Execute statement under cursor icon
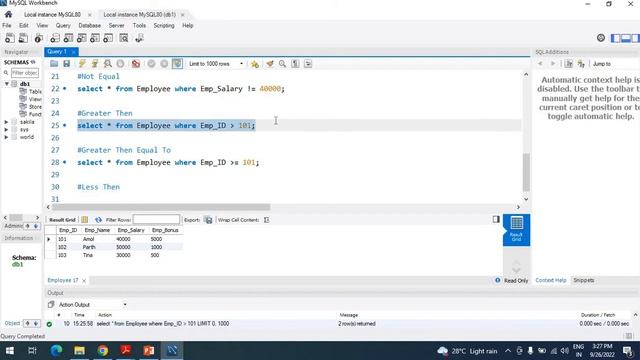Viewport: 640px width, 360px height. (95, 64)
